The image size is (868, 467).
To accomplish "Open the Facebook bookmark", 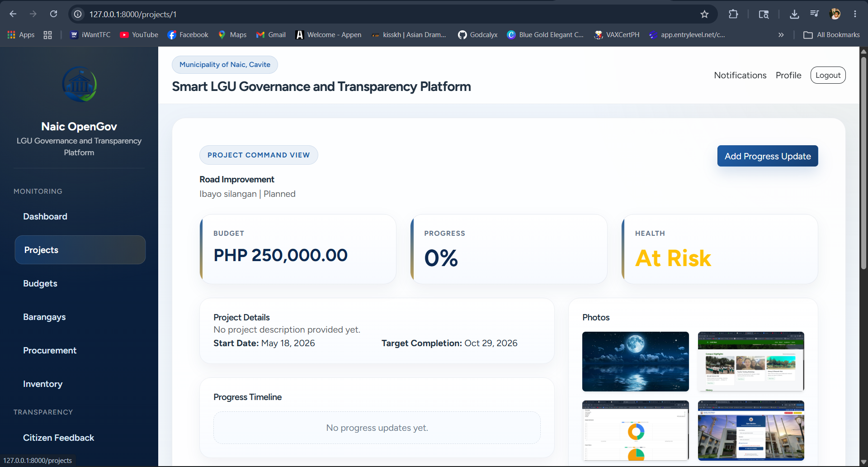I will pyautogui.click(x=188, y=35).
